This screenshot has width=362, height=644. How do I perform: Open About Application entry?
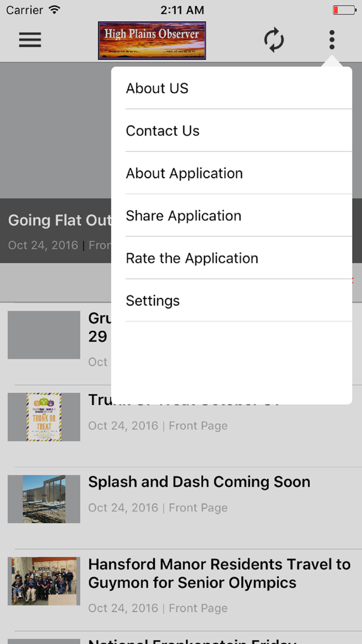tap(184, 173)
